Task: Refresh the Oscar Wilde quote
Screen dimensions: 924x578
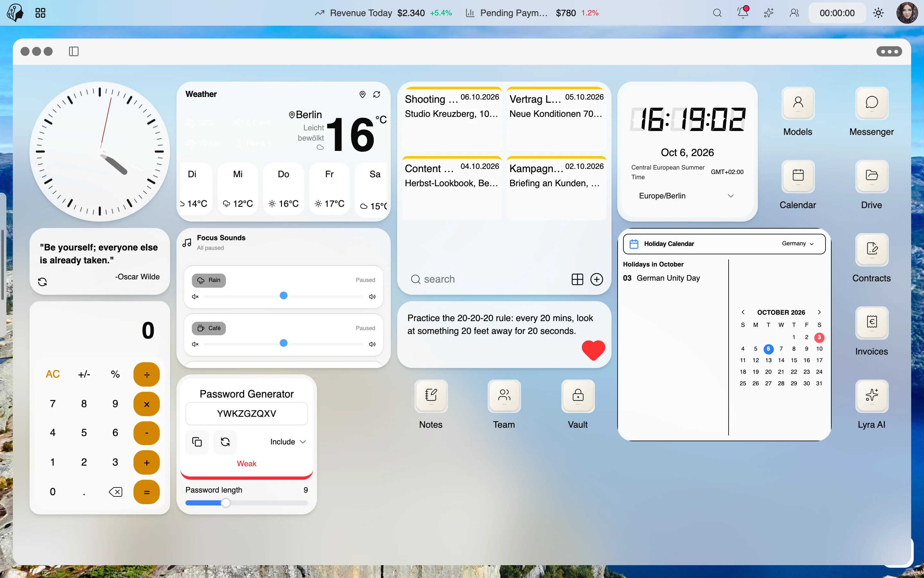Action: click(42, 282)
